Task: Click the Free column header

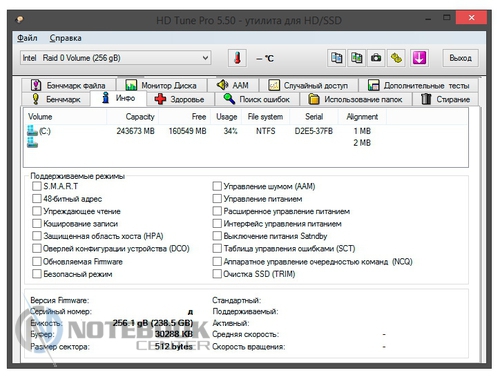Action: click(x=184, y=117)
